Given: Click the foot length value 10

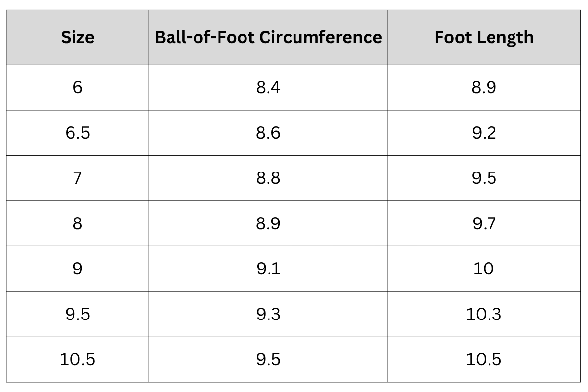Looking at the screenshot, I should coord(484,269).
